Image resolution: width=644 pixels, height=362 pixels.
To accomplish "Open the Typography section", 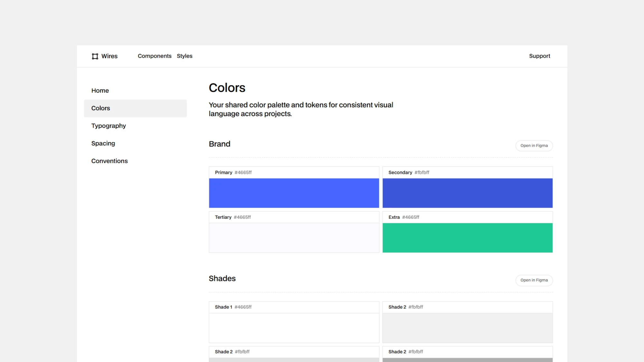I will tap(108, 125).
